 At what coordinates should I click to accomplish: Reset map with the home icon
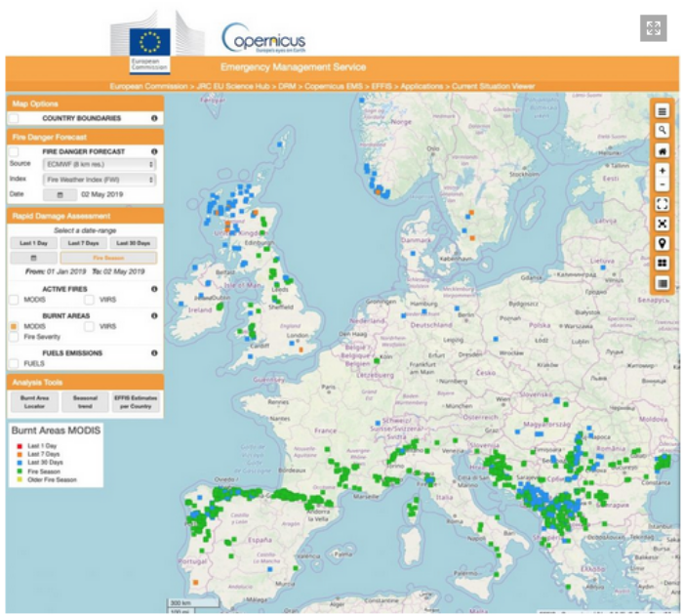(x=663, y=151)
